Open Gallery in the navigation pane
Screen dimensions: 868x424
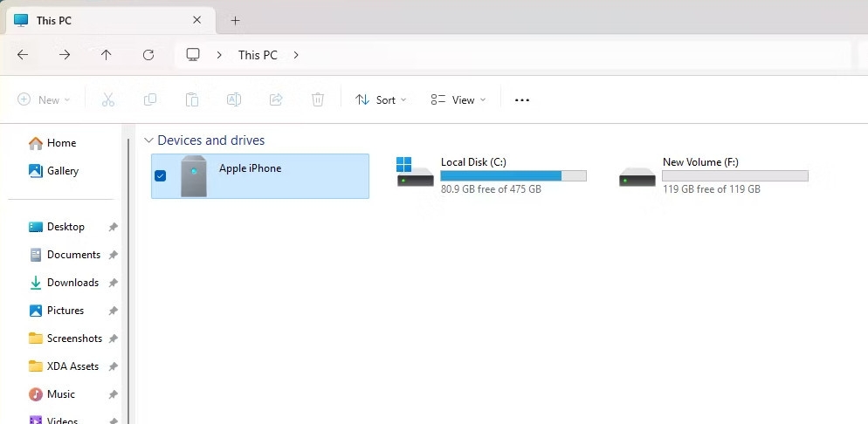tap(53, 171)
